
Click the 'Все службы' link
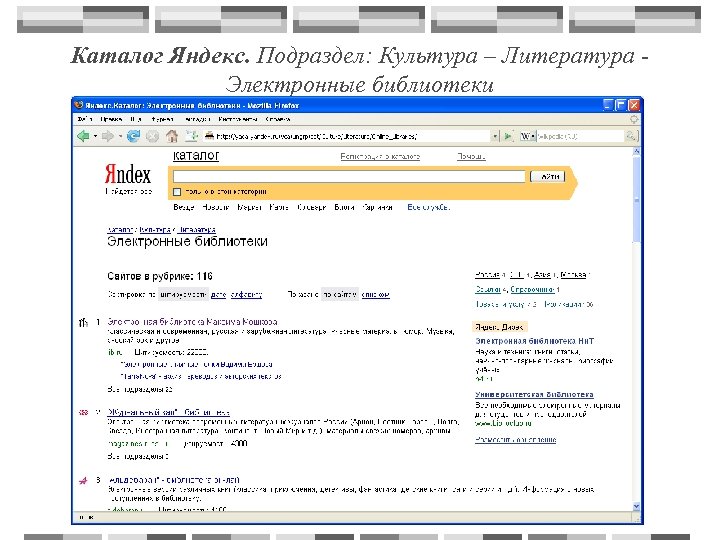click(428, 208)
